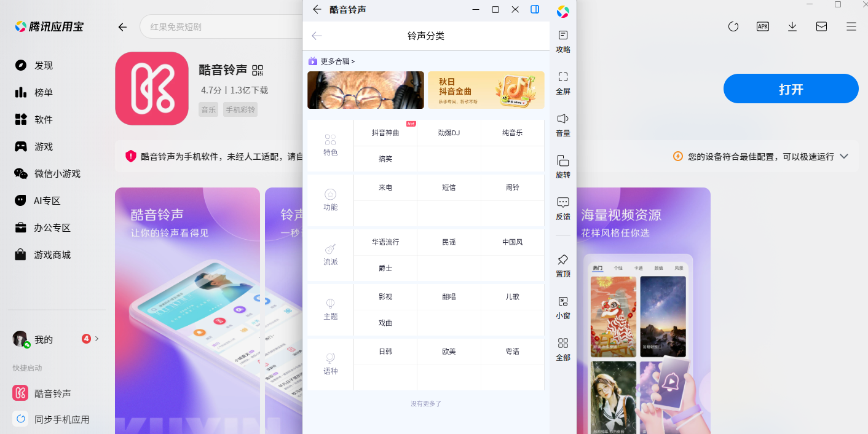
Task: Click the search field with 红果免费短剧
Action: point(221,27)
